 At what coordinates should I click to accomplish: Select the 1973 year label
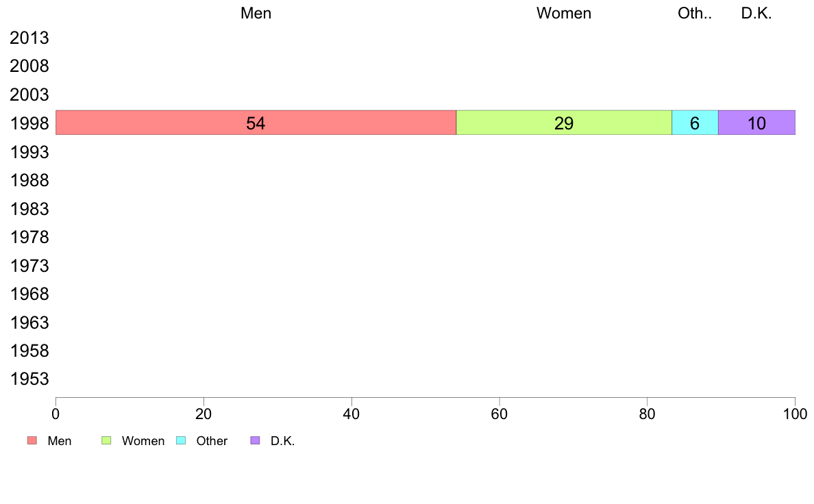(29, 266)
